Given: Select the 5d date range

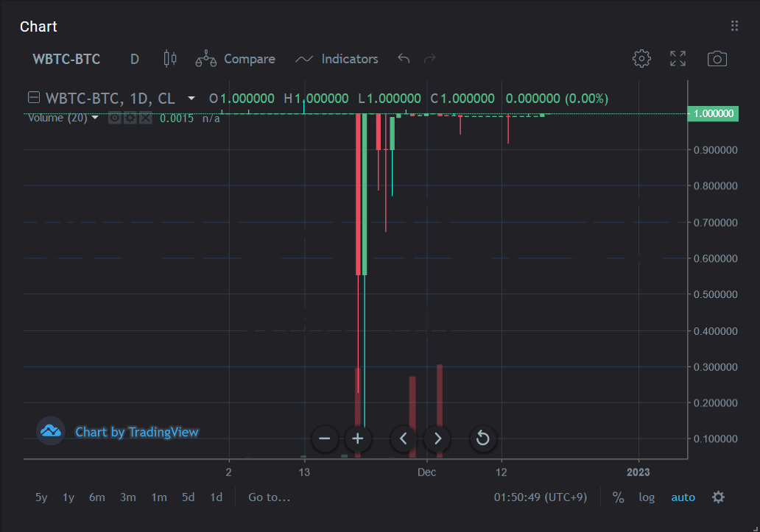Looking at the screenshot, I should [188, 497].
